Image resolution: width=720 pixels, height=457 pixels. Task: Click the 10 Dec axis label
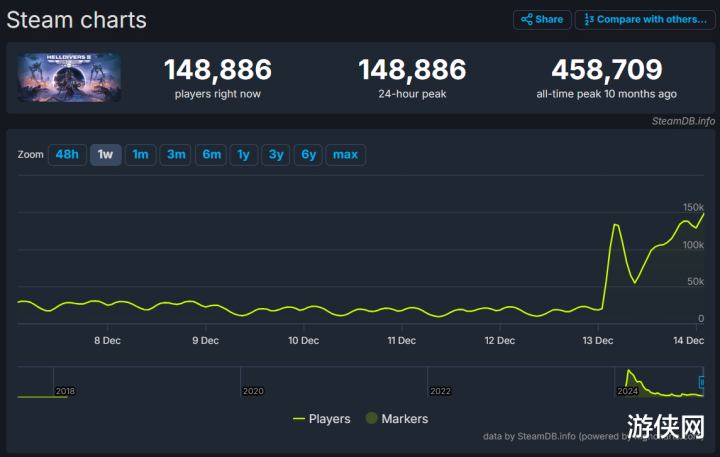click(304, 341)
